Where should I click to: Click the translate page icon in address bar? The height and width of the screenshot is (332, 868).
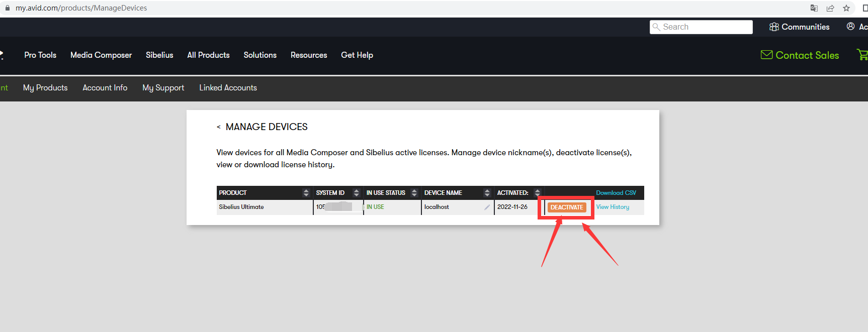click(x=814, y=8)
